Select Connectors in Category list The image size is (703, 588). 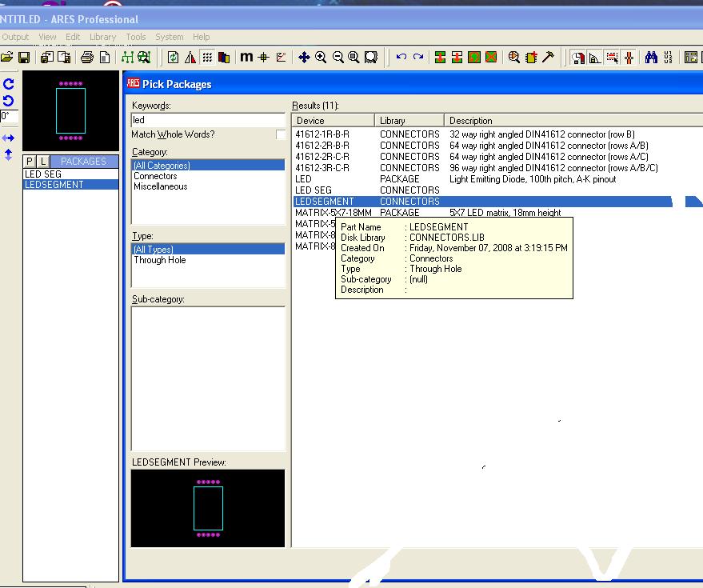[x=155, y=176]
